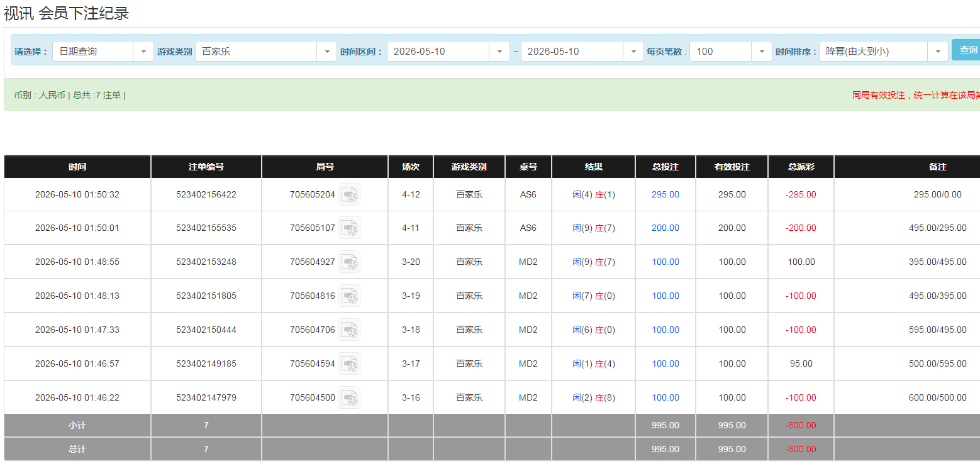Click bet number 523402153248

click(x=206, y=262)
